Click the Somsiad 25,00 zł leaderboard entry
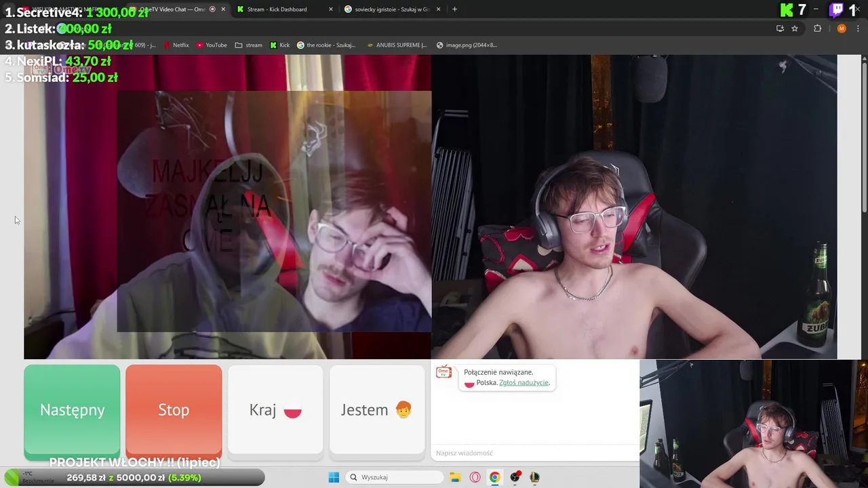Viewport: 868px width, 488px height. [61, 77]
